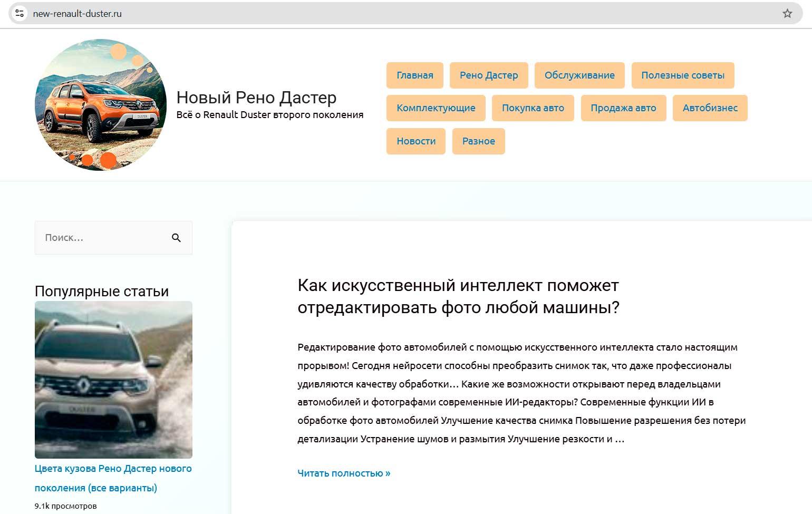Click the article excerpt starting with Редактирование фото
812x514 pixels.
tap(521, 393)
